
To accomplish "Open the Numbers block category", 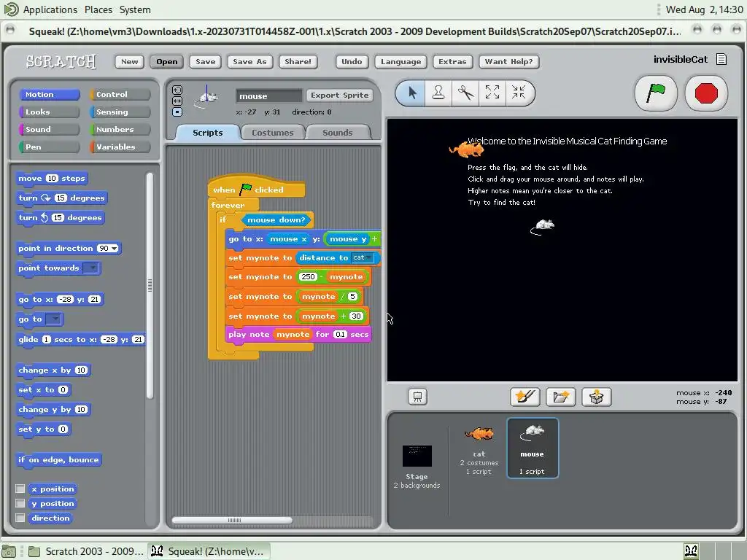I will [x=120, y=129].
